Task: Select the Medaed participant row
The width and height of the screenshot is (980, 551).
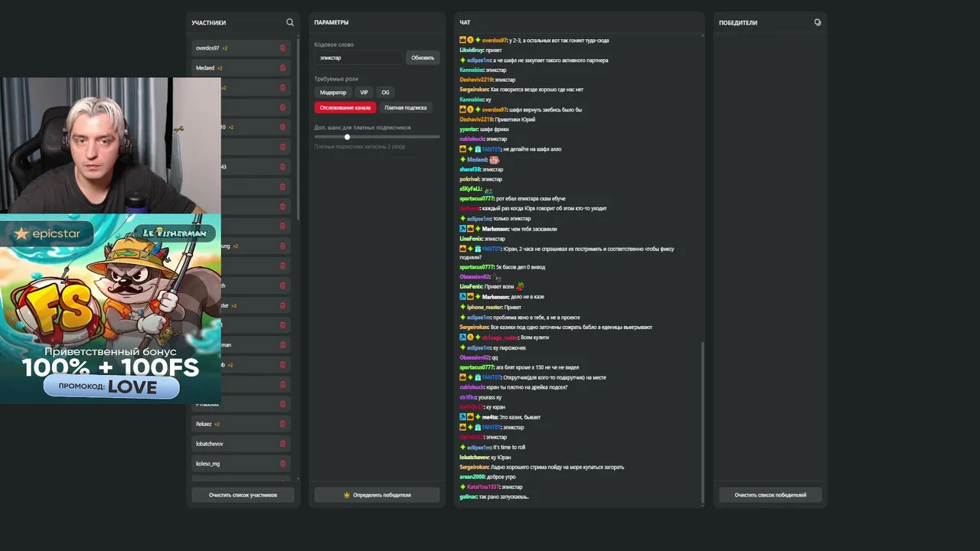Action: pos(241,68)
